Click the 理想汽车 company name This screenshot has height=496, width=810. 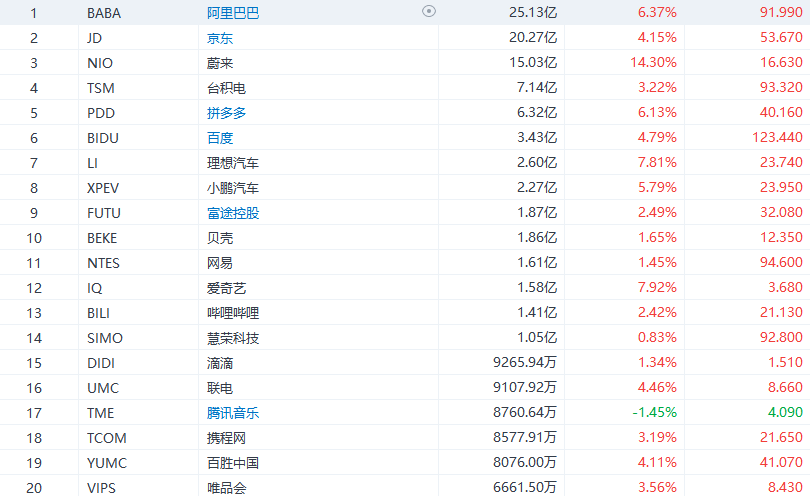pos(233,163)
